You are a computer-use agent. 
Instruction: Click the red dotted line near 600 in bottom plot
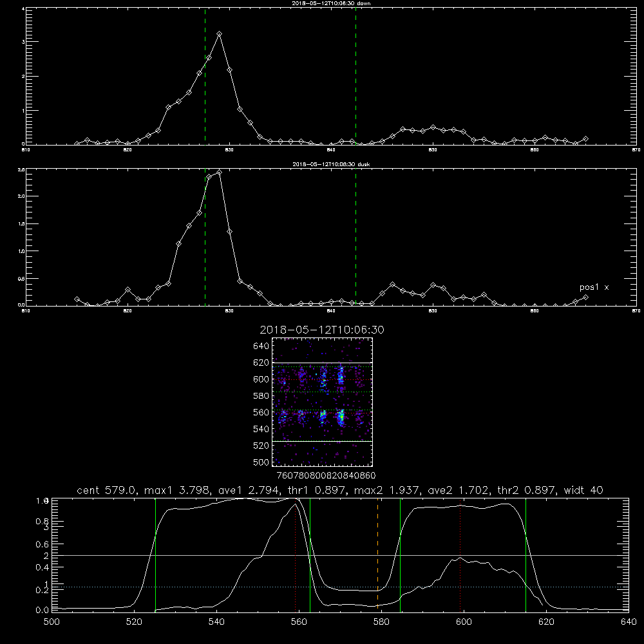click(x=460, y=554)
